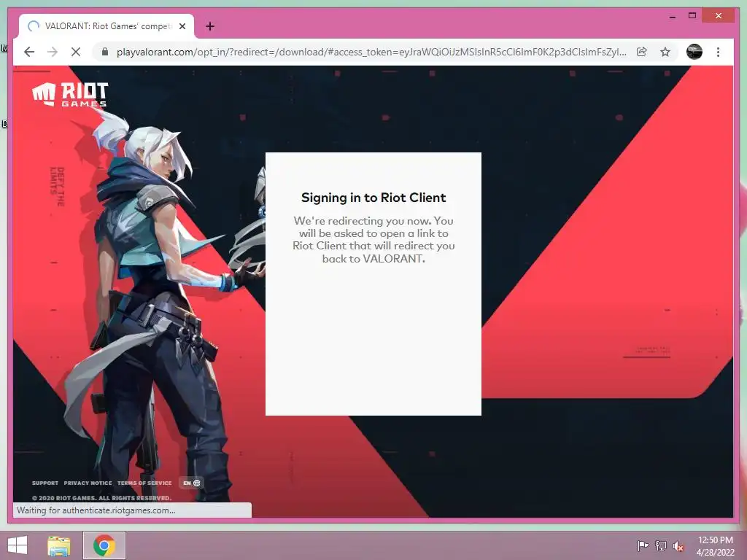The width and height of the screenshot is (747, 560).
Task: Minimize the Chrome window
Action: coord(672,16)
